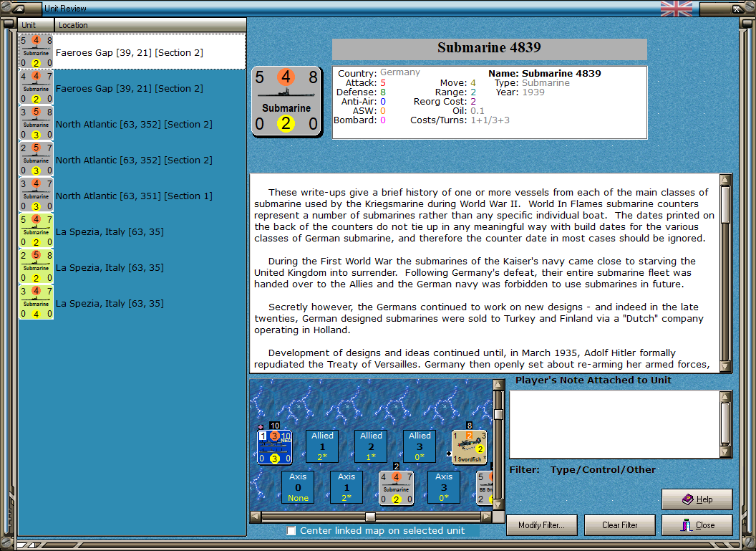Open the Help button
This screenshot has height=551, width=756.
(x=697, y=499)
